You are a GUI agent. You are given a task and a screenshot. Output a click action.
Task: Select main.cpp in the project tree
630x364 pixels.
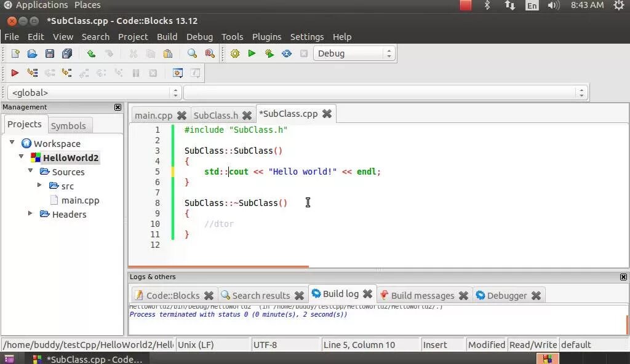[81, 200]
